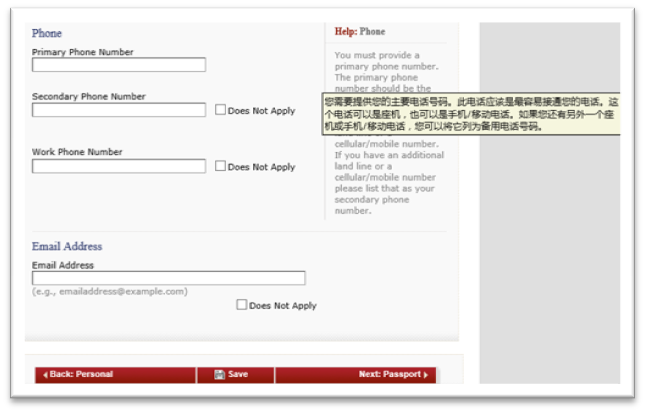Click the Email Address section heading
646x413 pixels.
point(67,246)
